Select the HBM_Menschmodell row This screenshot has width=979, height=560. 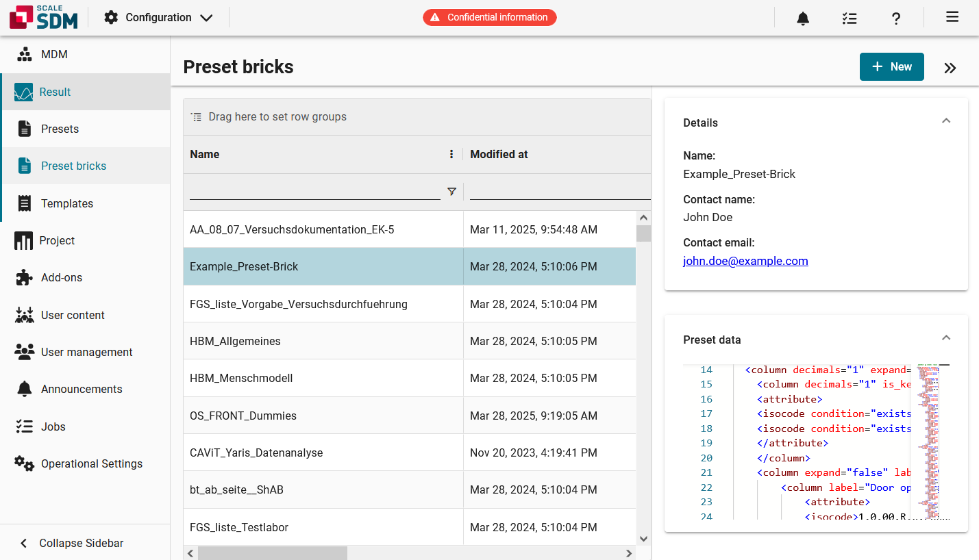[x=410, y=378]
